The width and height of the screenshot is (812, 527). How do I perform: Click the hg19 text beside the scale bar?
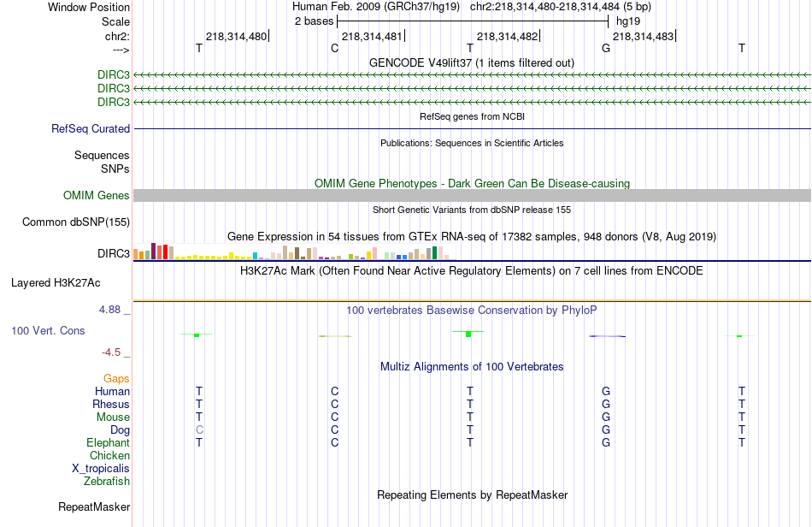coord(628,21)
